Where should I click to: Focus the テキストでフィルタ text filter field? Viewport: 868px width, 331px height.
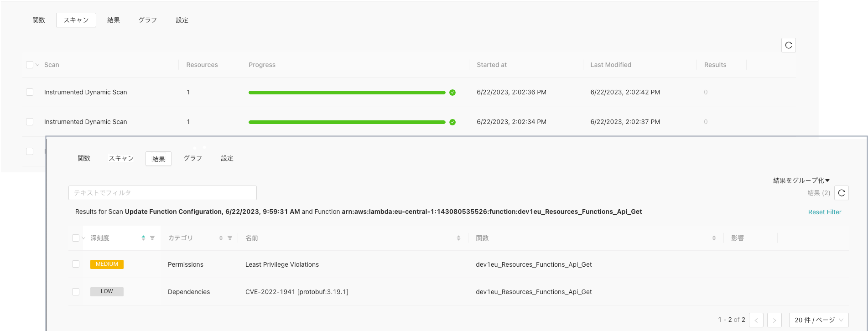(x=162, y=193)
